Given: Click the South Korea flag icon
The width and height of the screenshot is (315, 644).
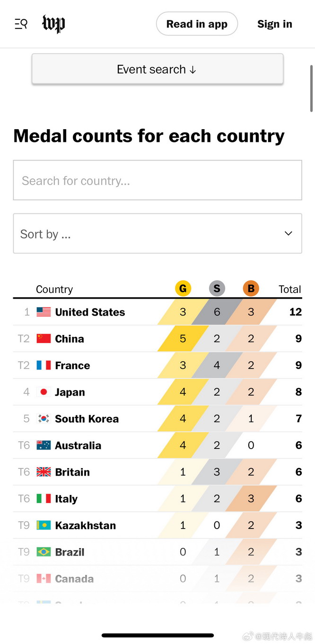Looking at the screenshot, I should coord(44,419).
